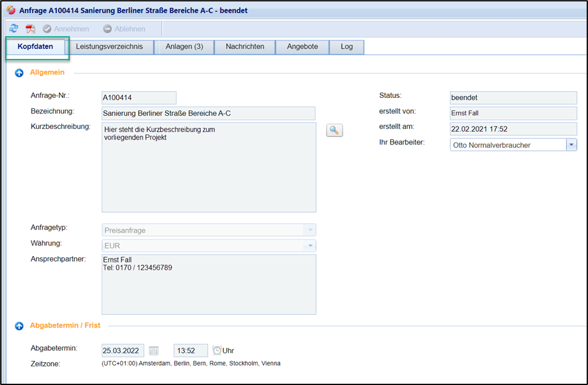This screenshot has height=385, width=588.
Task: Click the erstellt von field Ernst Fall
Action: pos(514,113)
